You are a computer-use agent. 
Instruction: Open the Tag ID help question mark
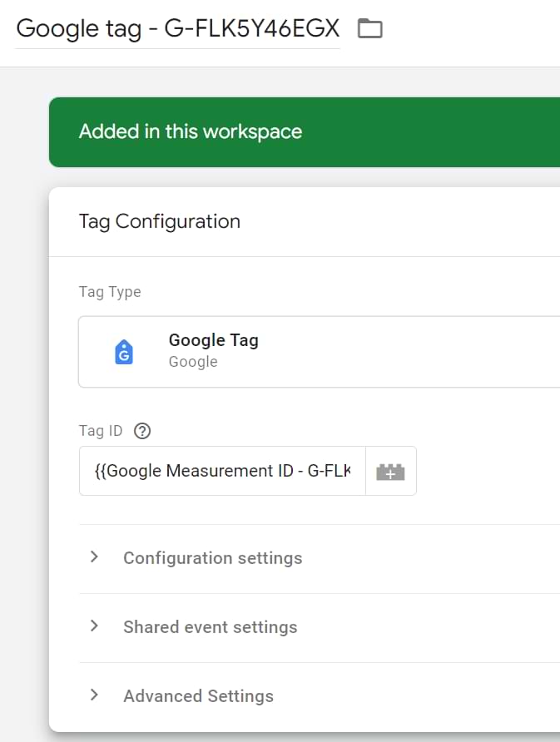click(x=142, y=431)
